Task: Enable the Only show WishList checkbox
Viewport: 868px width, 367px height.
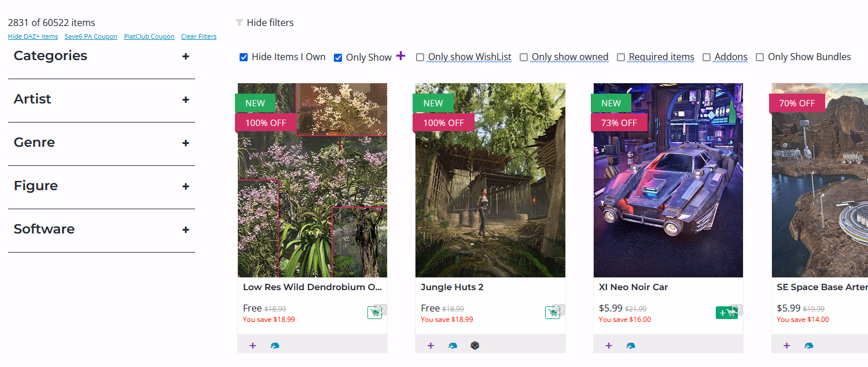Action: pos(420,57)
